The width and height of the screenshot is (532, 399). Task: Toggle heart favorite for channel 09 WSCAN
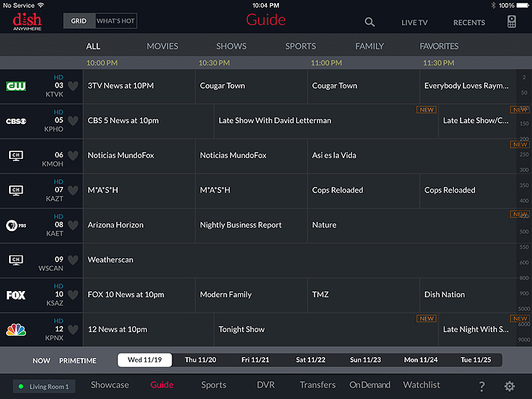click(x=73, y=260)
